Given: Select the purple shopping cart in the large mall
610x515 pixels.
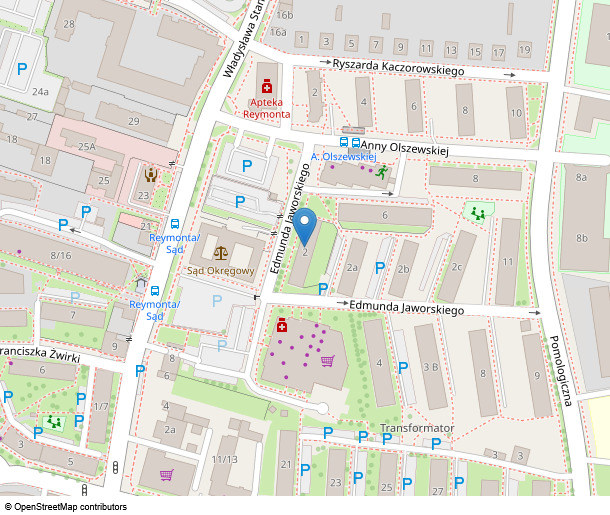Looking at the screenshot, I should pos(327,360).
